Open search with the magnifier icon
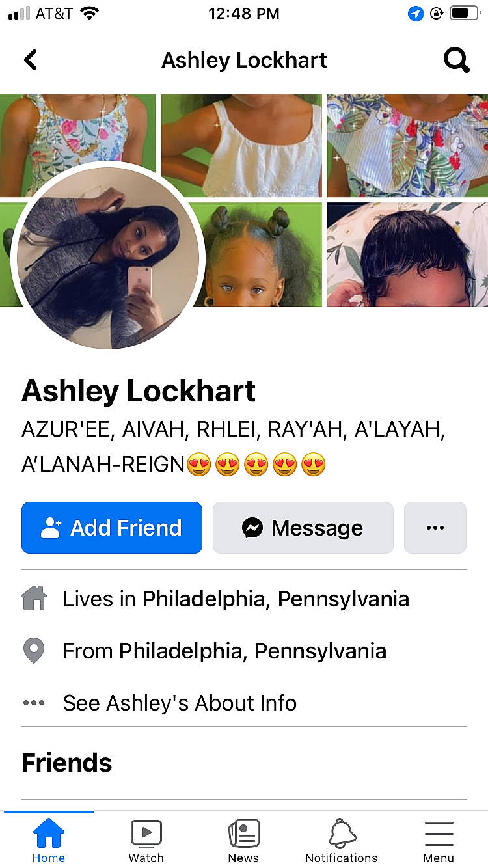The width and height of the screenshot is (488, 868). (x=456, y=61)
